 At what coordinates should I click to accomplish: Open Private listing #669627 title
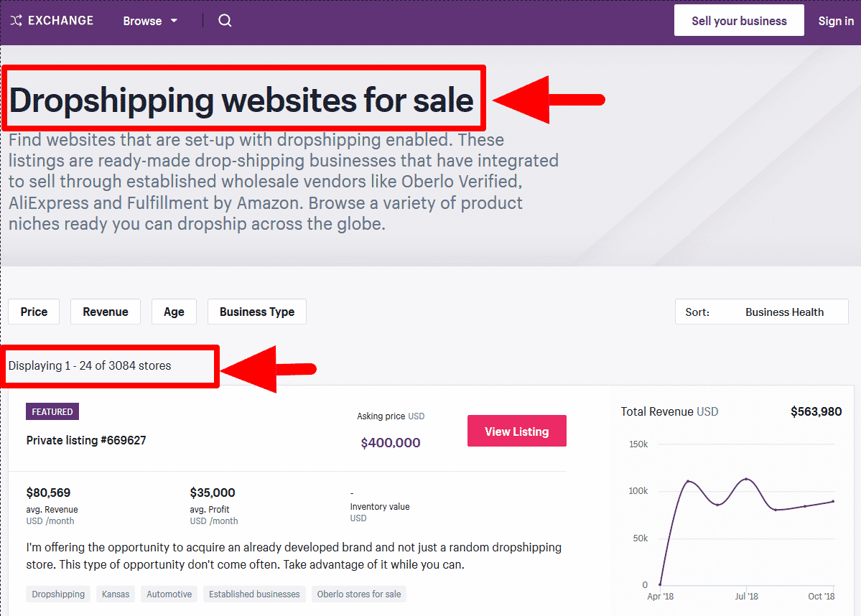[x=86, y=440]
